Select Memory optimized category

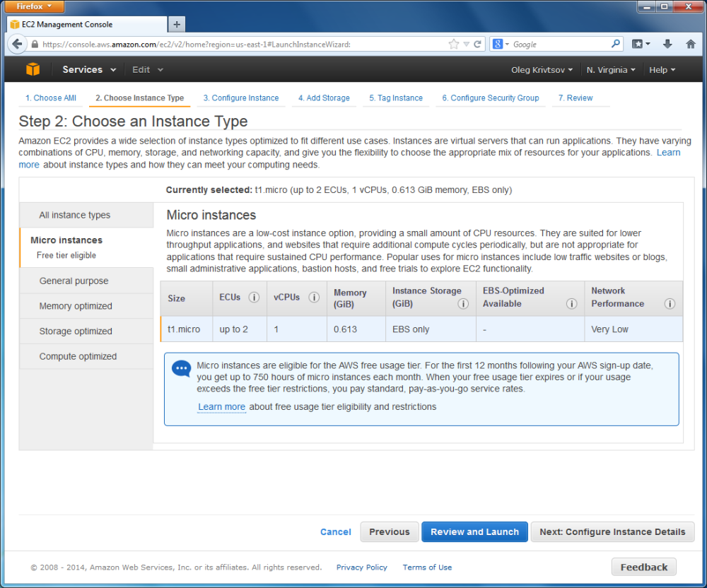[x=86, y=306]
